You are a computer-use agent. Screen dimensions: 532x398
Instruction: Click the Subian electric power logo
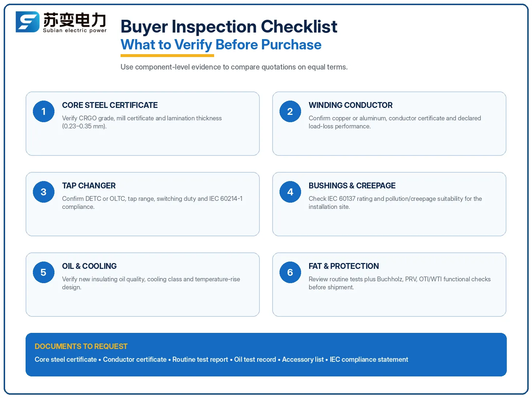[x=61, y=22]
